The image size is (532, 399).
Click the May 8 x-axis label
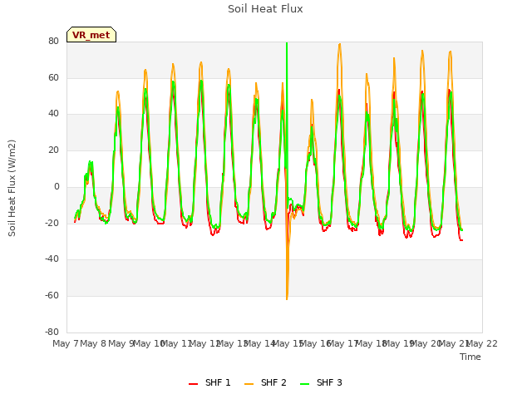(x=93, y=343)
